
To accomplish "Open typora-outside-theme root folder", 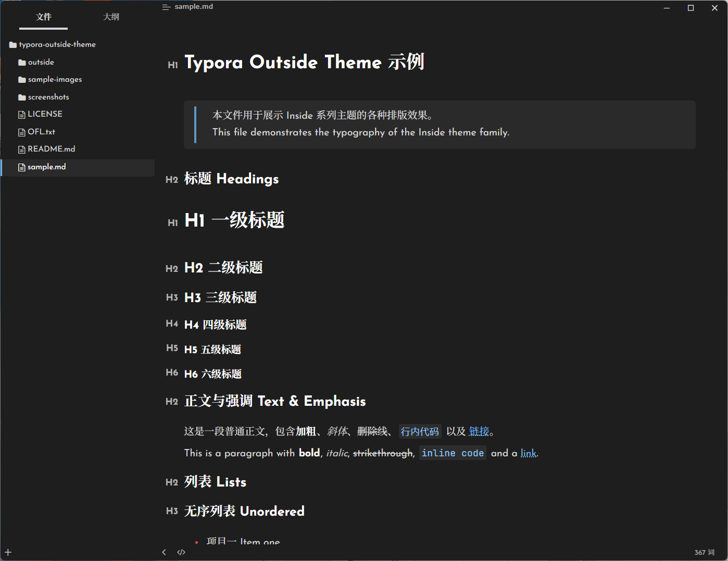I will (x=53, y=45).
